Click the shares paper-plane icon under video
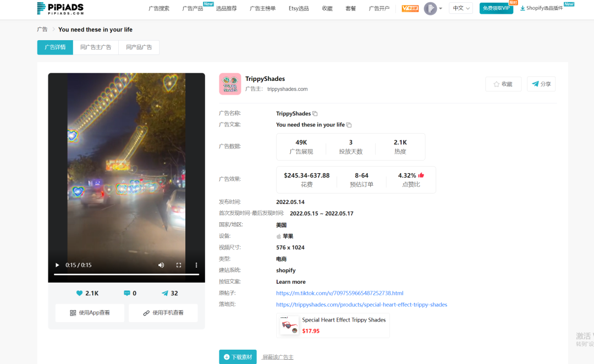 click(165, 293)
